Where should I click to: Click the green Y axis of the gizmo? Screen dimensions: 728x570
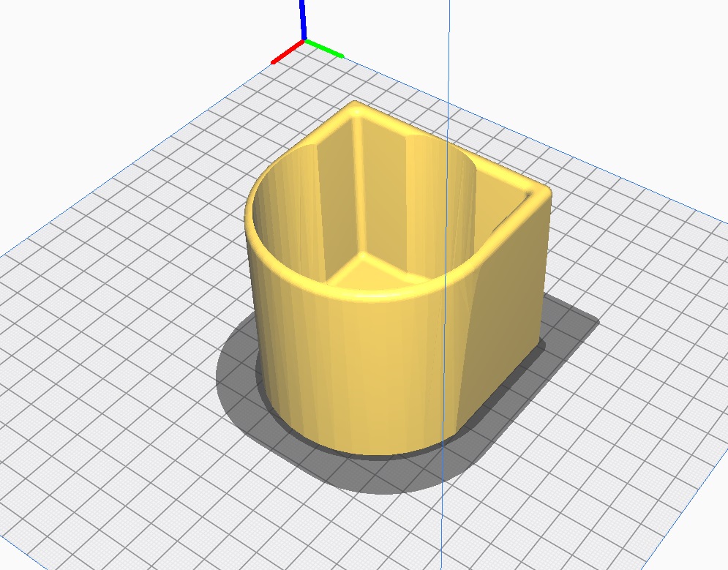point(326,48)
